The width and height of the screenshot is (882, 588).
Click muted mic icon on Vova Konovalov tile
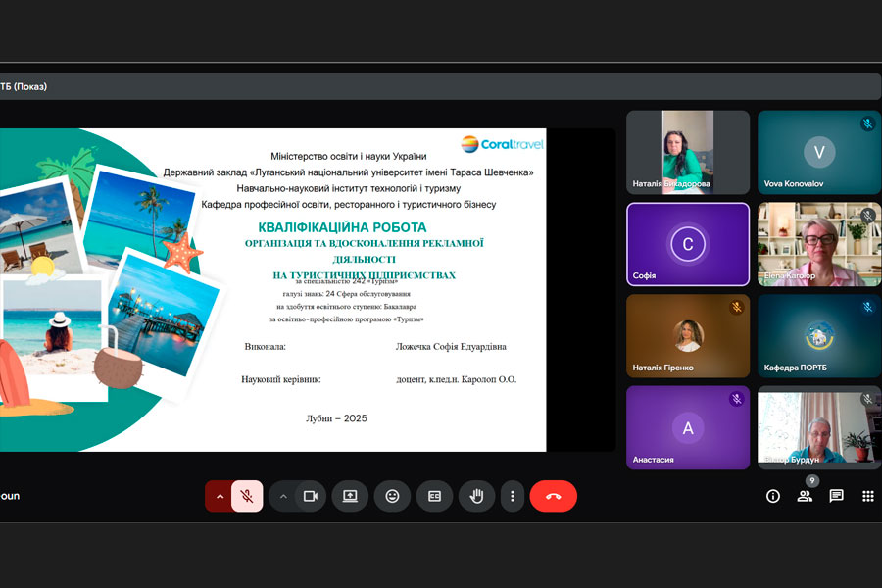point(867,123)
